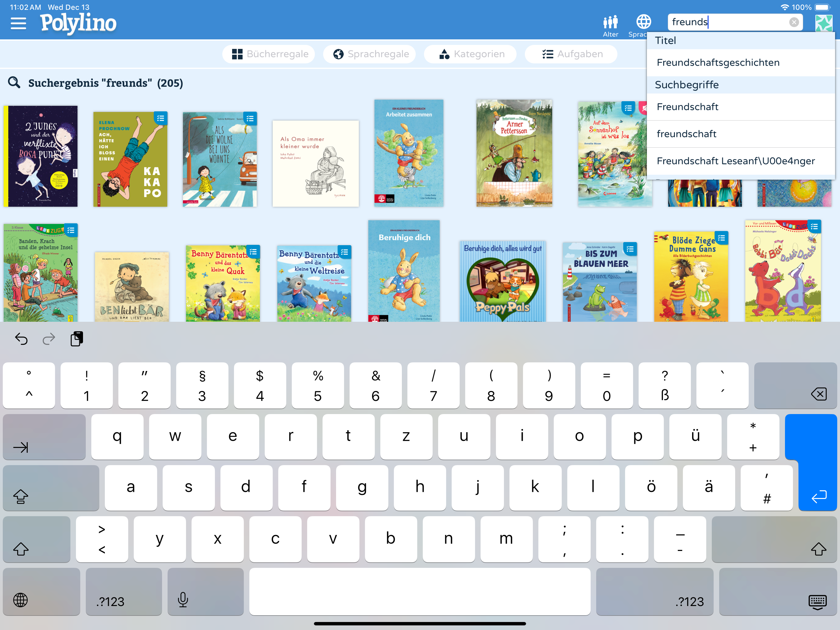The image size is (840, 630).
Task: Tap task list badge on Kakapo book
Action: tap(160, 118)
